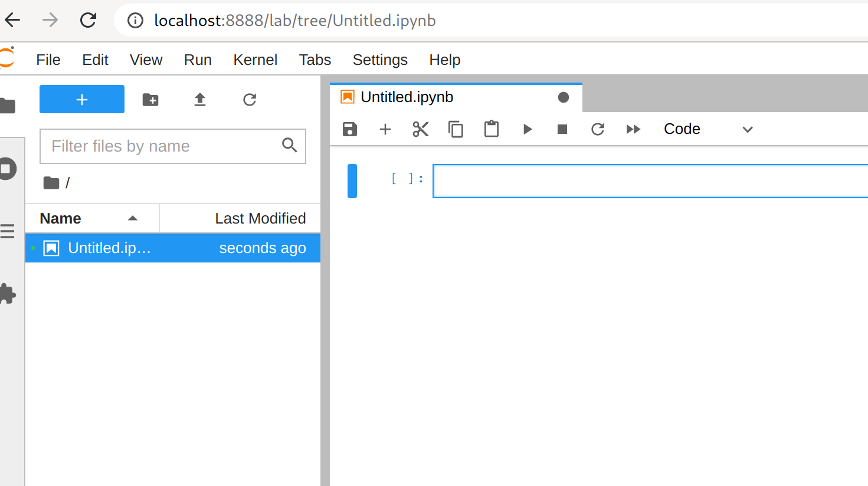Click the search magnifier in filter box
The width and height of the screenshot is (868, 486).
289,145
